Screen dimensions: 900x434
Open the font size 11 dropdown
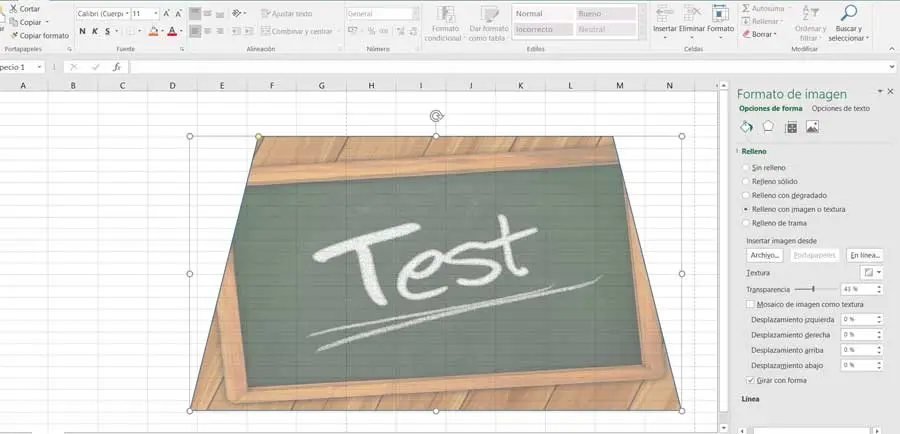pos(156,13)
